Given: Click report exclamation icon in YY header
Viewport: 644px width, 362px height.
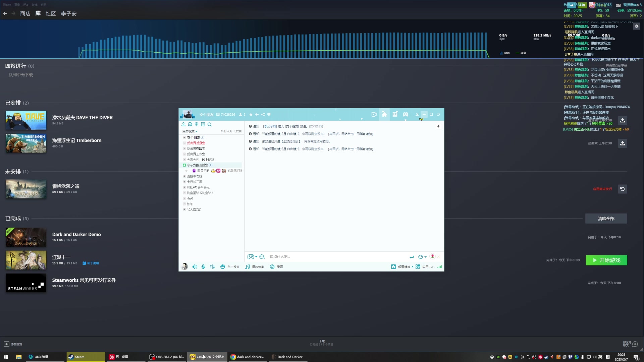Looking at the screenshot, I should point(269,114).
